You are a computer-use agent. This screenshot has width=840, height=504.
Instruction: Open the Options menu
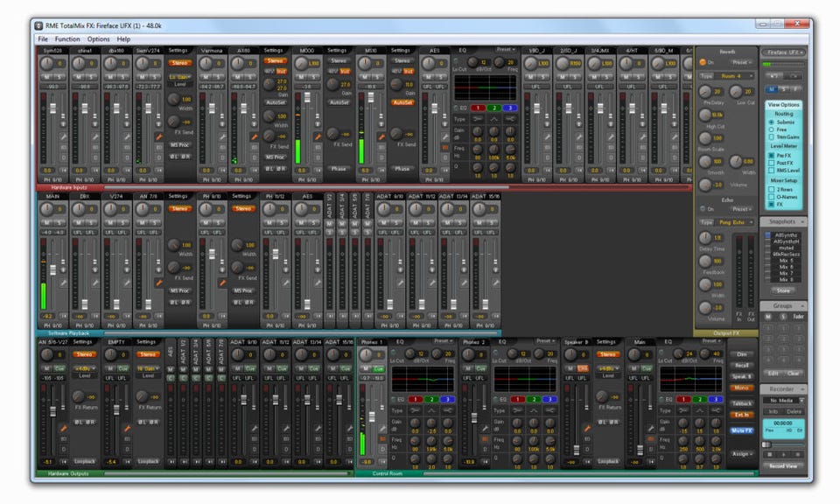point(99,39)
